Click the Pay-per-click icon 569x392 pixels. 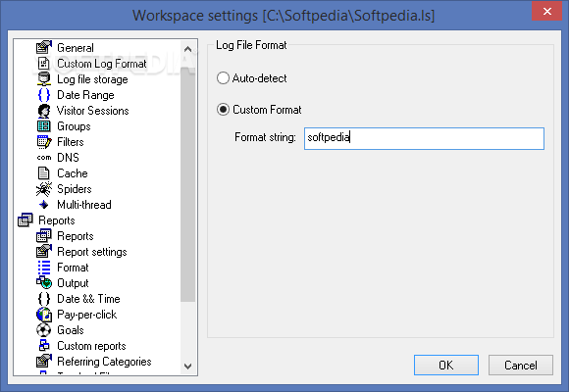(44, 315)
